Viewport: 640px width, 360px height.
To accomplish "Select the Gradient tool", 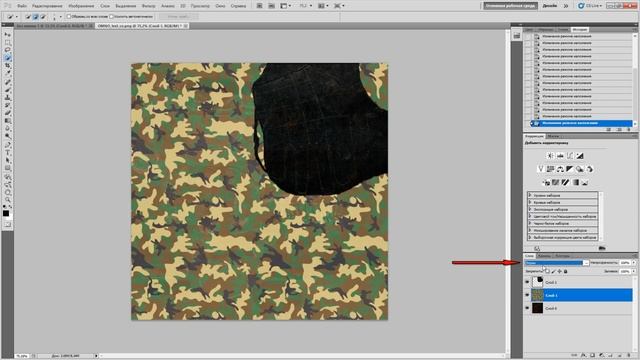I will pyautogui.click(x=7, y=121).
